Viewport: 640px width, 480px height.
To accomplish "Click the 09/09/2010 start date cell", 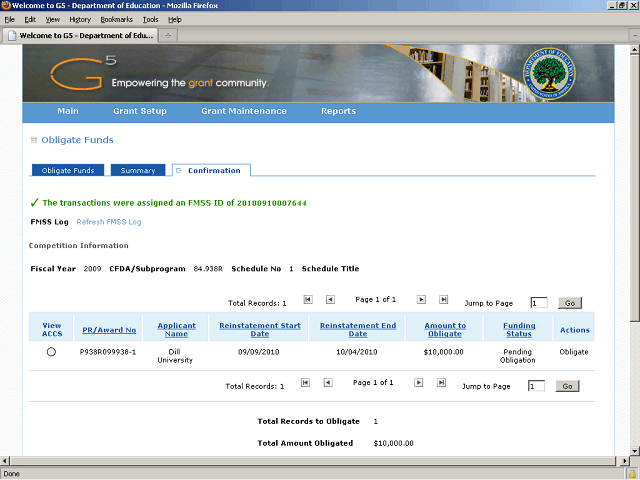I will [259, 352].
